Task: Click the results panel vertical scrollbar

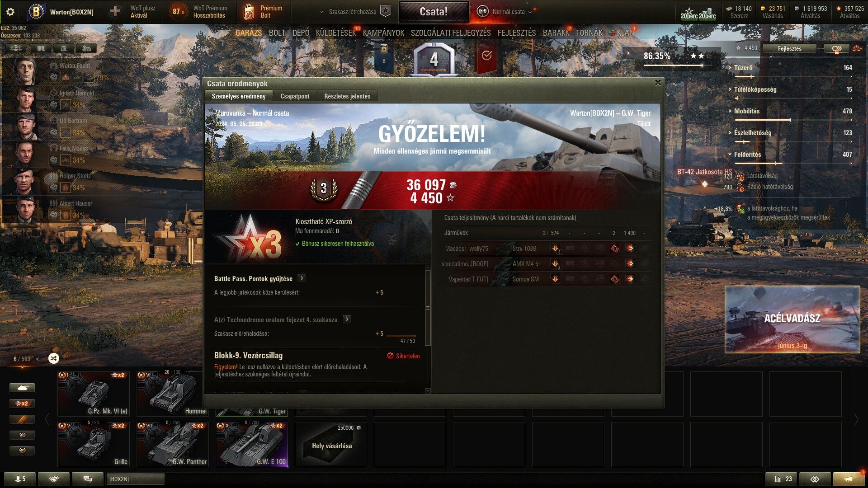Action: tap(428, 307)
